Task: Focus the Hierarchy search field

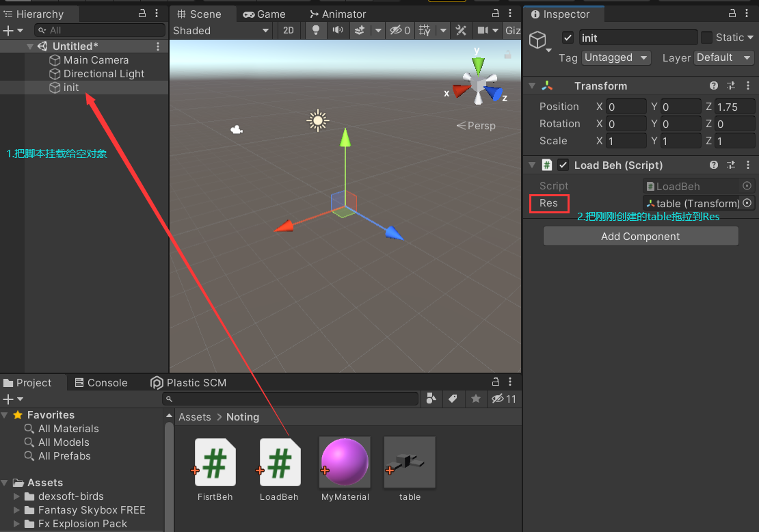Action: click(x=101, y=31)
